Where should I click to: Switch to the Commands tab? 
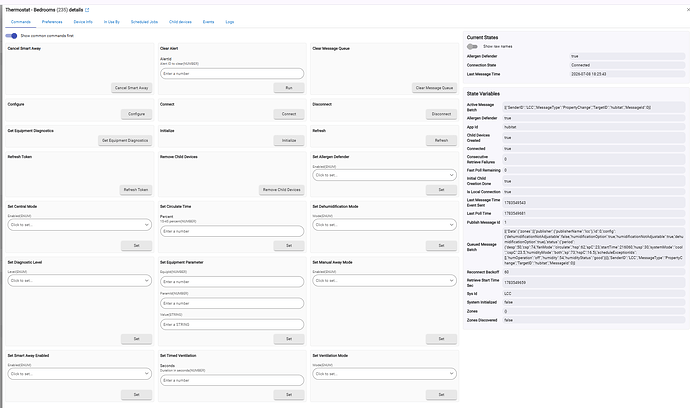point(21,22)
